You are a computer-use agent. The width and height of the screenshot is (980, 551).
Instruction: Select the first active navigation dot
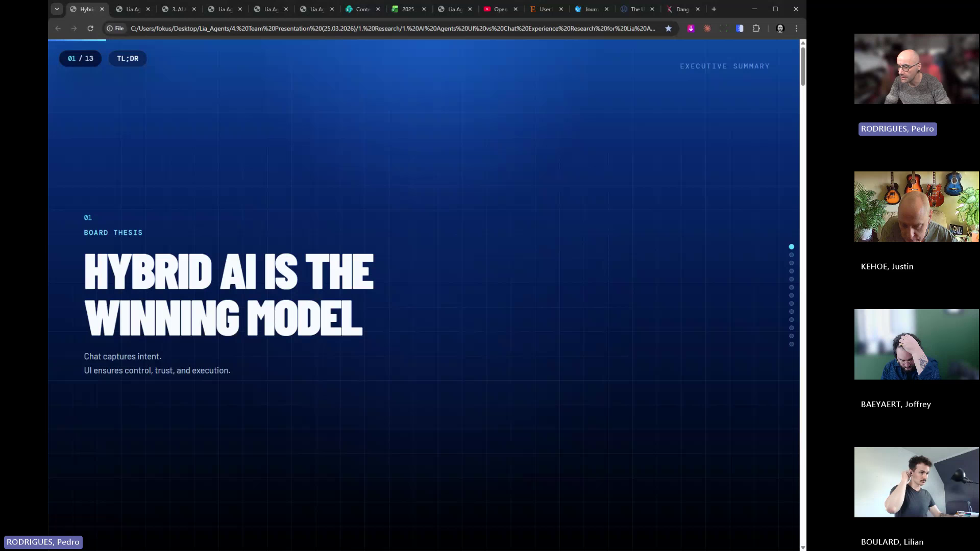click(x=791, y=247)
